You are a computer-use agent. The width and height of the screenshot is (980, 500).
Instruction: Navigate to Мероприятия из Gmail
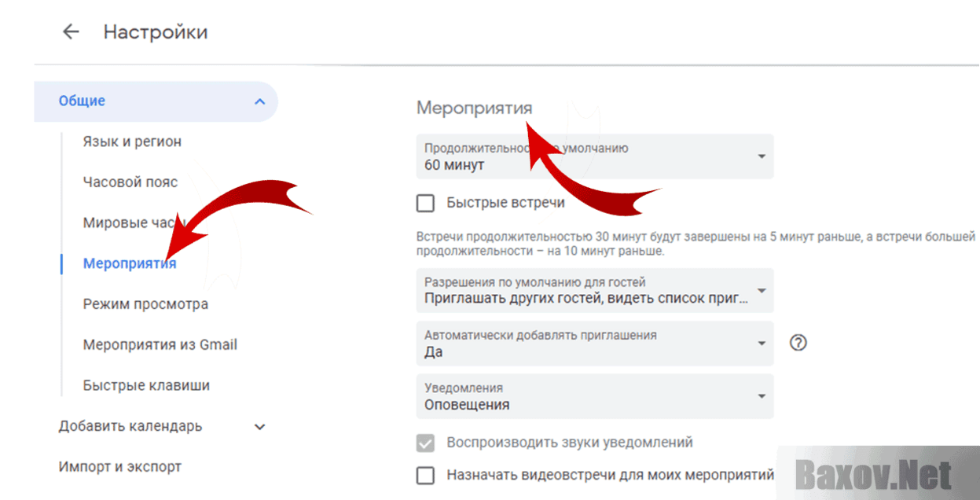click(160, 345)
